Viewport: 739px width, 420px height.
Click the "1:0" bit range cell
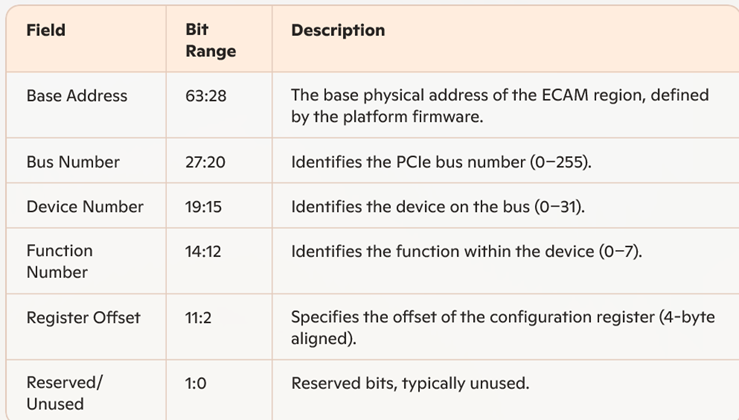point(195,383)
